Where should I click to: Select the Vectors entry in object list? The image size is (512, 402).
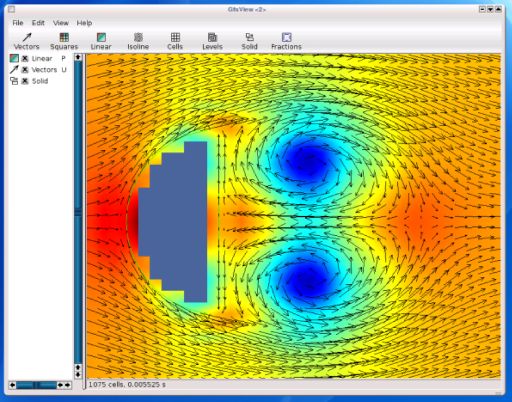click(x=44, y=70)
